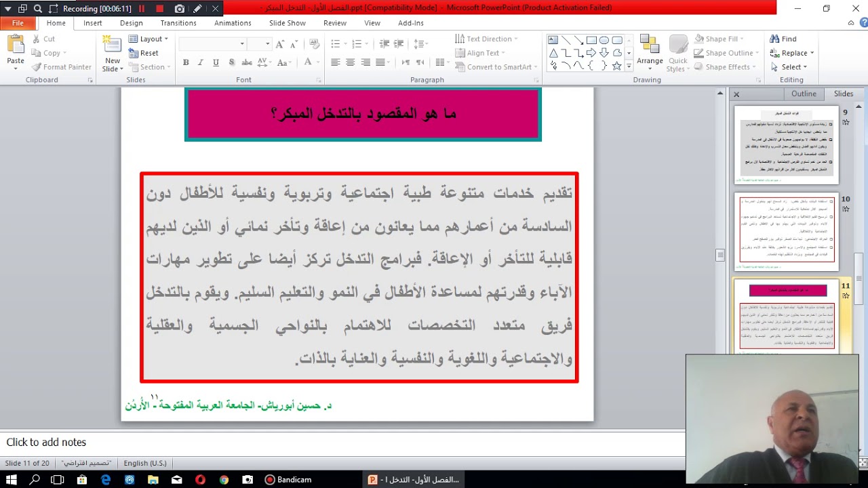Viewport: 868px width, 488px height.
Task: Take a screenshot with Bandicam camera icon
Action: coord(179,9)
